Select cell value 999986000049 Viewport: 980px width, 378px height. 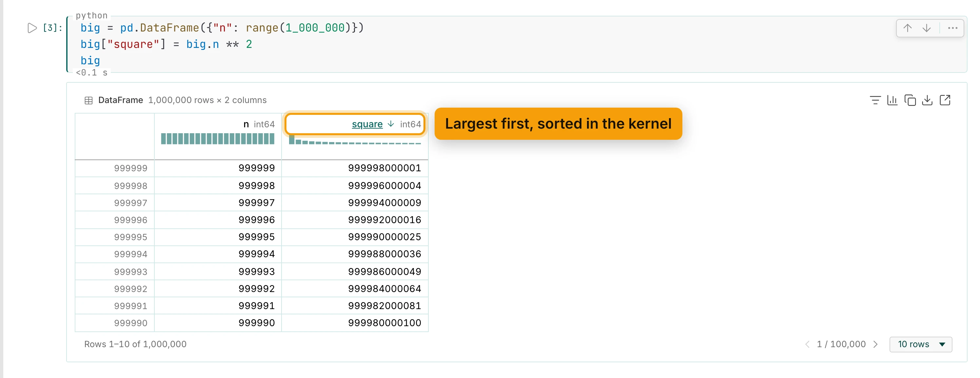pos(384,272)
